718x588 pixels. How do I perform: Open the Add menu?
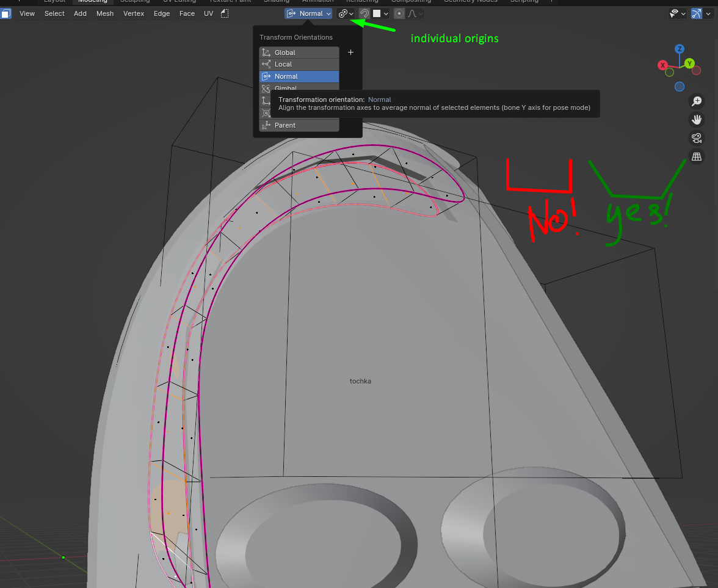click(80, 13)
